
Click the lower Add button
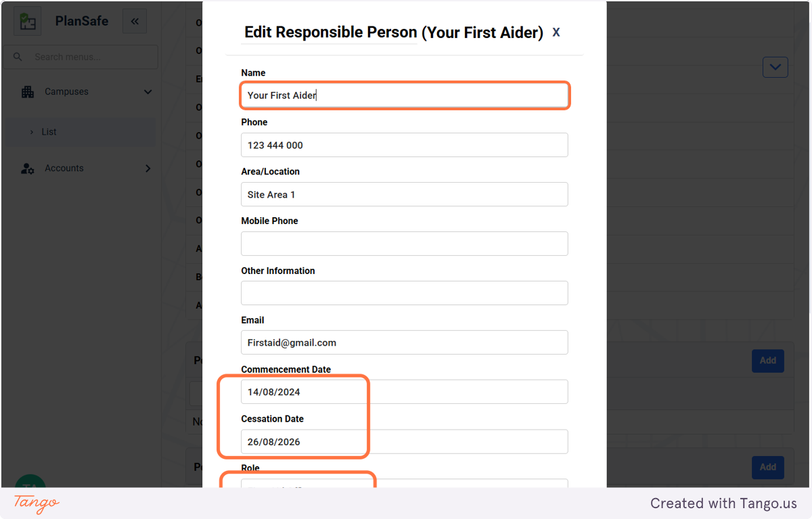click(x=768, y=467)
